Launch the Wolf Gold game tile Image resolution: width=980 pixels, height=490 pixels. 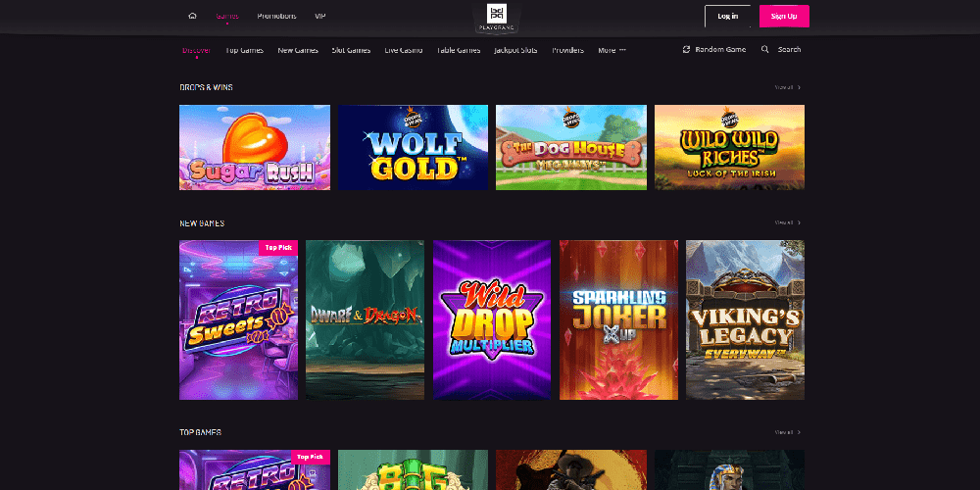click(x=413, y=147)
